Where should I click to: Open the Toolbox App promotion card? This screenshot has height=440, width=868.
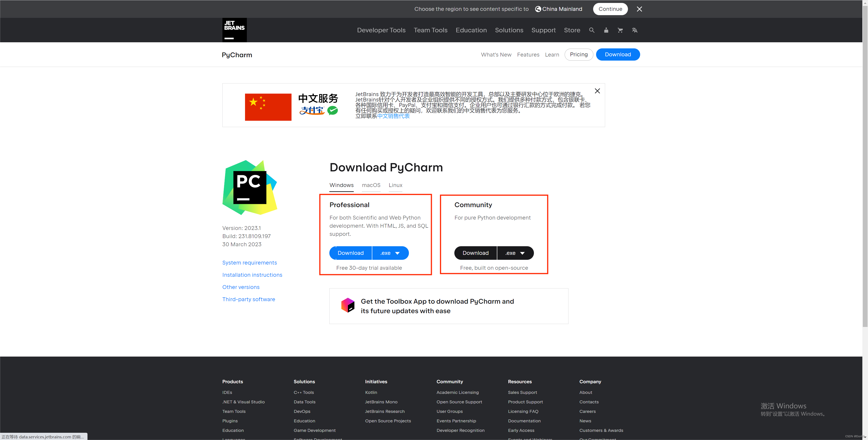tap(448, 306)
